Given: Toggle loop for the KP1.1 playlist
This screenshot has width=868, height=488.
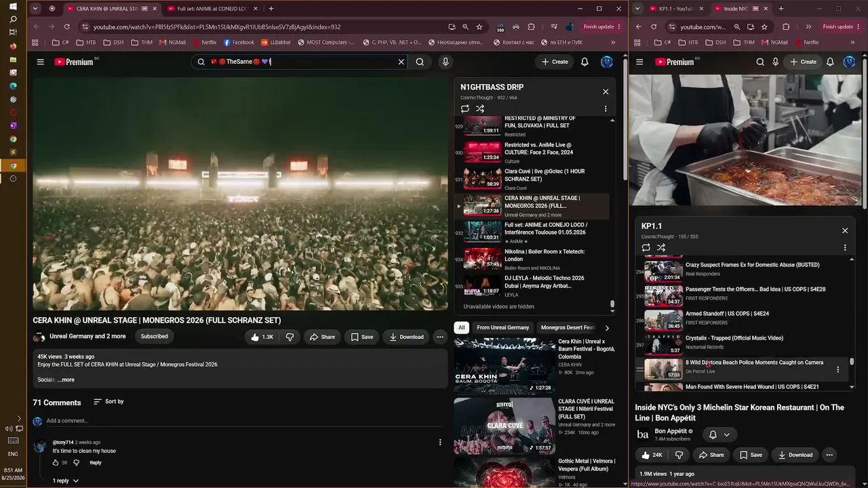Looking at the screenshot, I should click(x=646, y=248).
